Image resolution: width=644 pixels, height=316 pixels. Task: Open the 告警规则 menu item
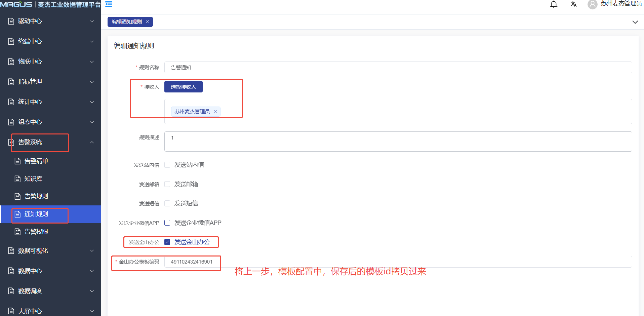36,196
